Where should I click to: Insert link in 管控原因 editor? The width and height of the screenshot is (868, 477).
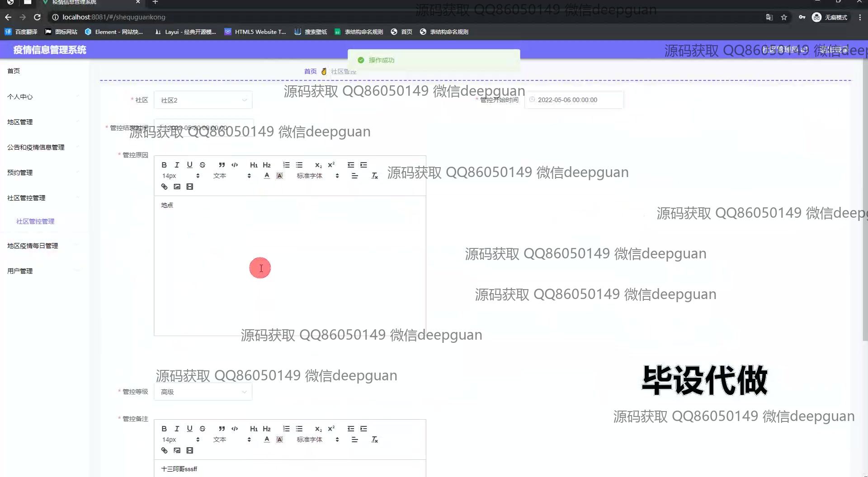164,187
